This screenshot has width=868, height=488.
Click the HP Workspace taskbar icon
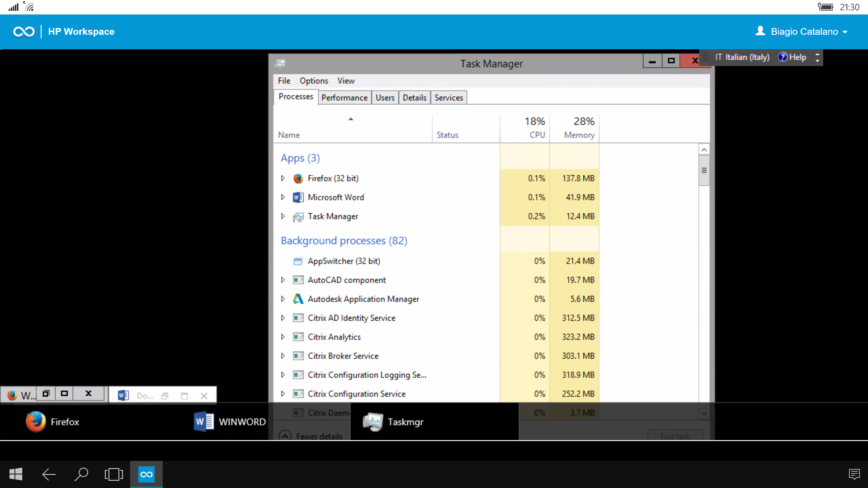point(146,474)
